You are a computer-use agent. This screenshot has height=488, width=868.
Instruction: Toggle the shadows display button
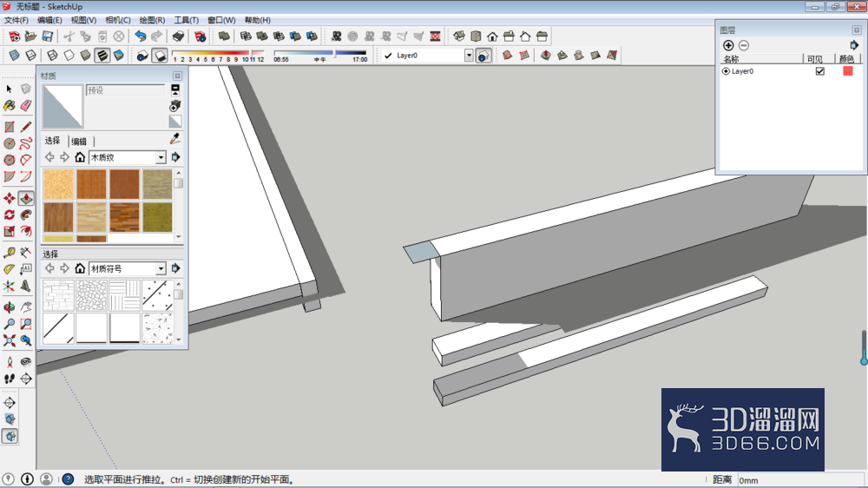coord(160,56)
